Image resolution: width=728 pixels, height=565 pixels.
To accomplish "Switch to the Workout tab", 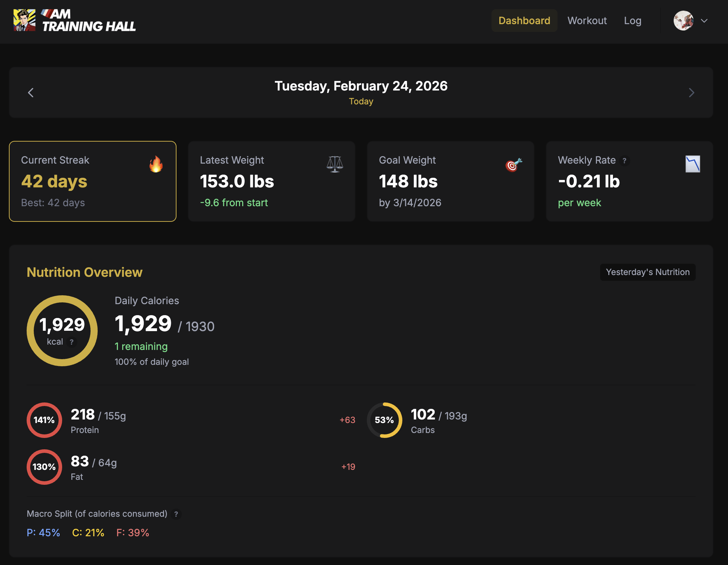I will 587,21.
